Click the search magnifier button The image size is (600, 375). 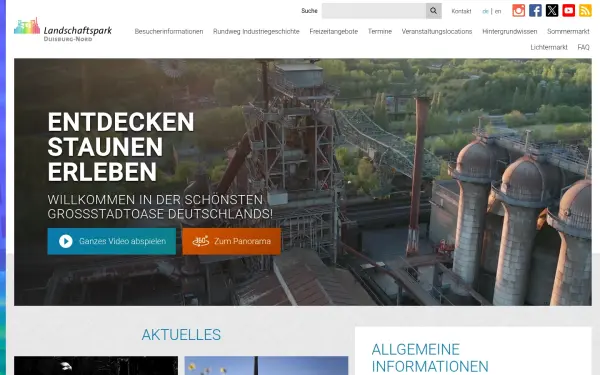(434, 11)
